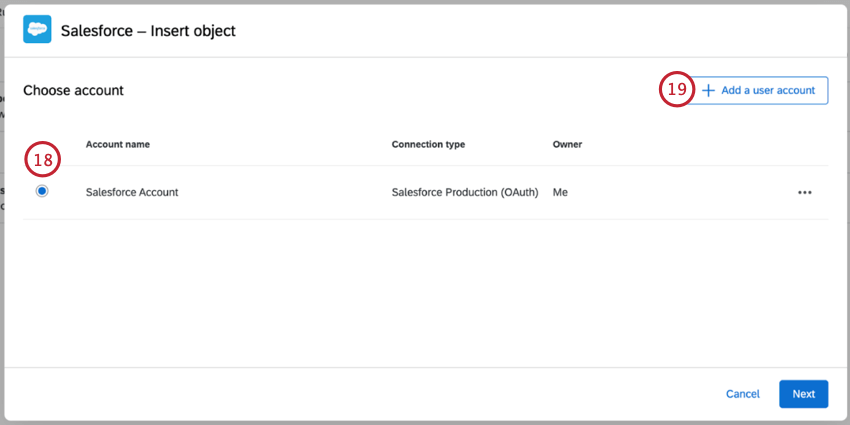Viewport: 850px width, 425px height.
Task: Open the three-dot menu for Salesforce Account
Action: pos(805,192)
